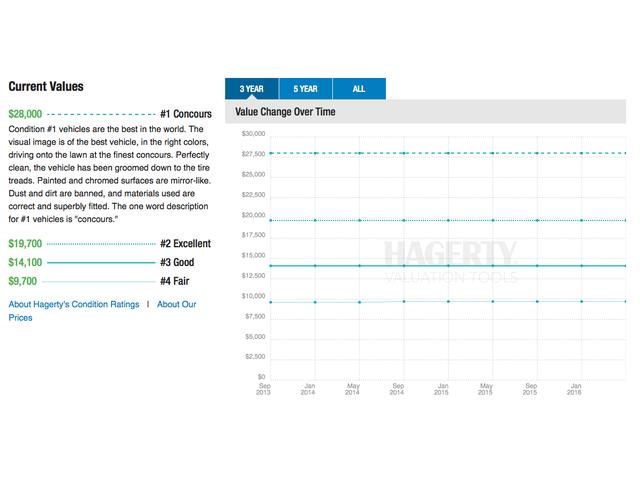
Task: Click the Jan 2016 x-axis label
Action: (575, 389)
